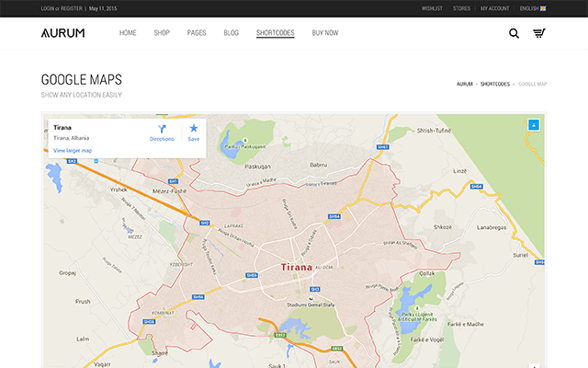Click the LAPRAKË district label
The height and width of the screenshot is (368, 588).
click(233, 226)
